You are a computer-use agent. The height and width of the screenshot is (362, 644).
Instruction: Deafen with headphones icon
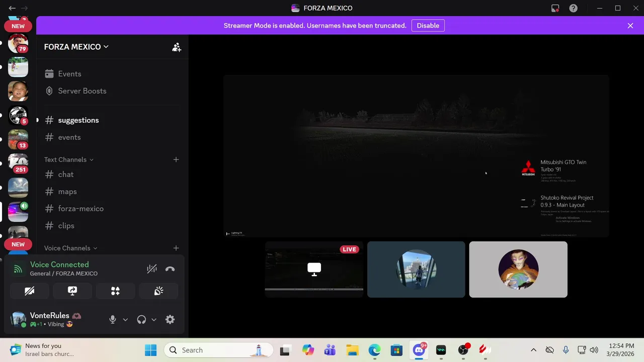point(141,320)
